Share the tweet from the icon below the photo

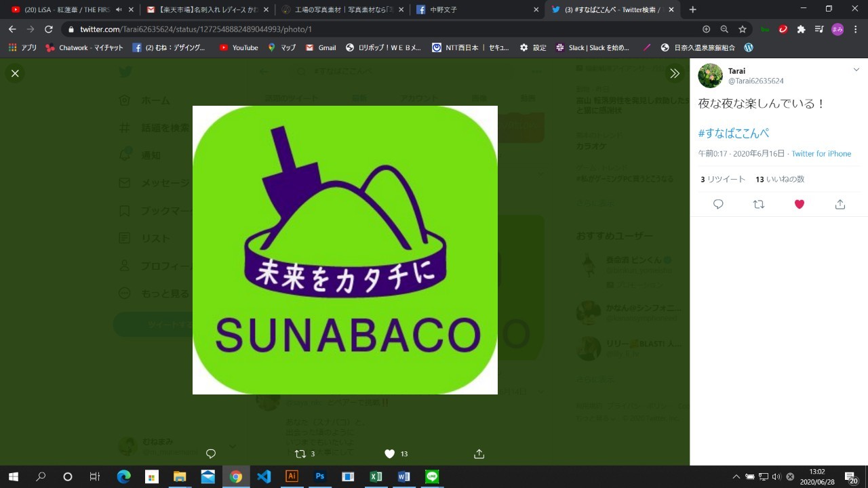(479, 453)
